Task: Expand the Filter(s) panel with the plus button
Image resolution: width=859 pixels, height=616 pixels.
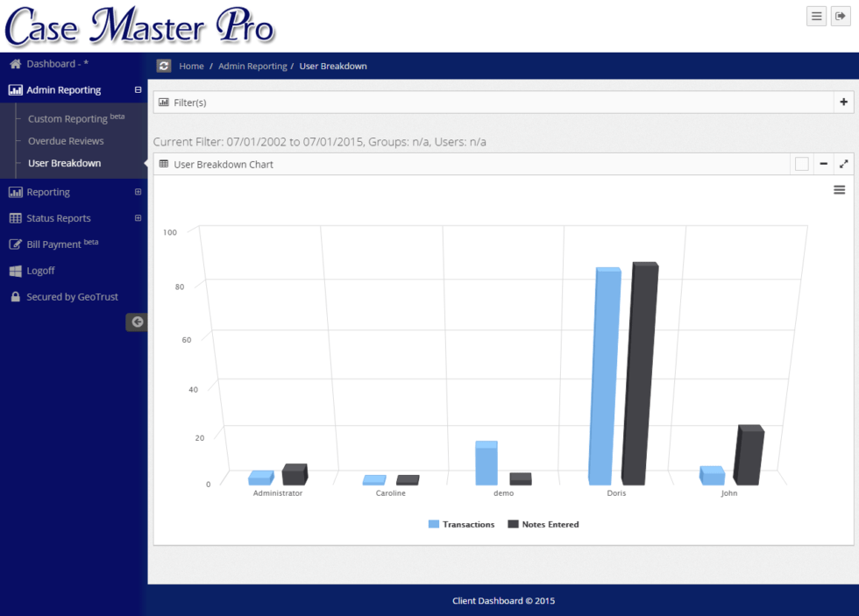Action: [843, 102]
